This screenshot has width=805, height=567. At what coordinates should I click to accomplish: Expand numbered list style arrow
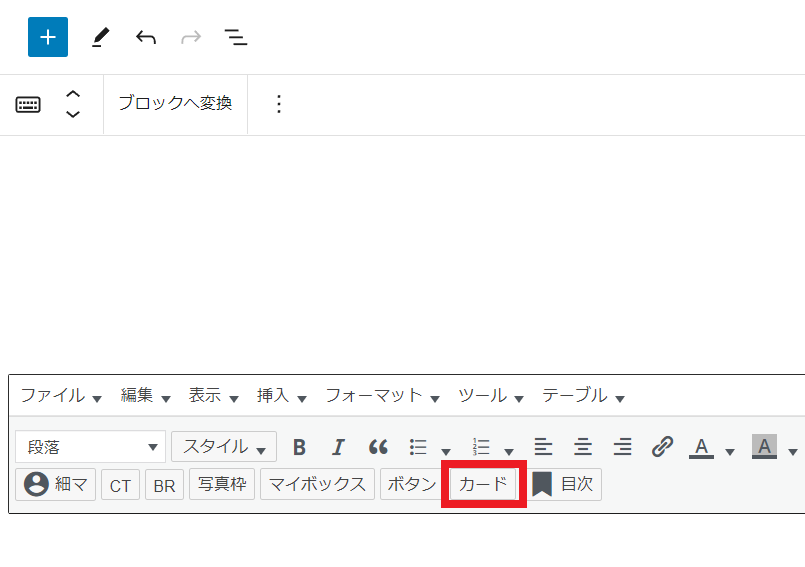click(509, 451)
